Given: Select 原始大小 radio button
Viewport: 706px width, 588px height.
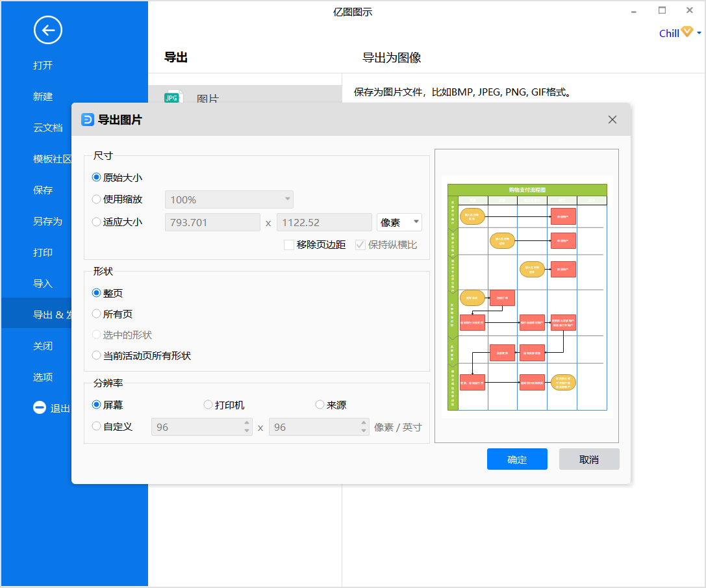Looking at the screenshot, I should tap(96, 177).
